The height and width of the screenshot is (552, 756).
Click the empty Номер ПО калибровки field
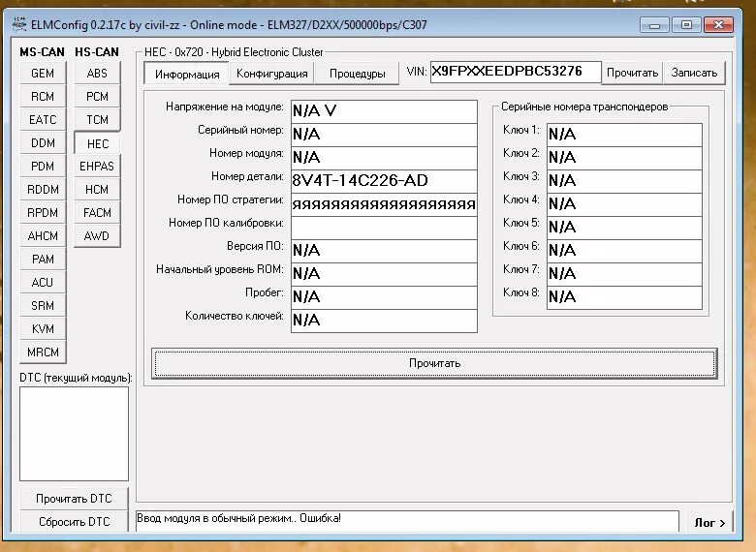click(x=384, y=228)
